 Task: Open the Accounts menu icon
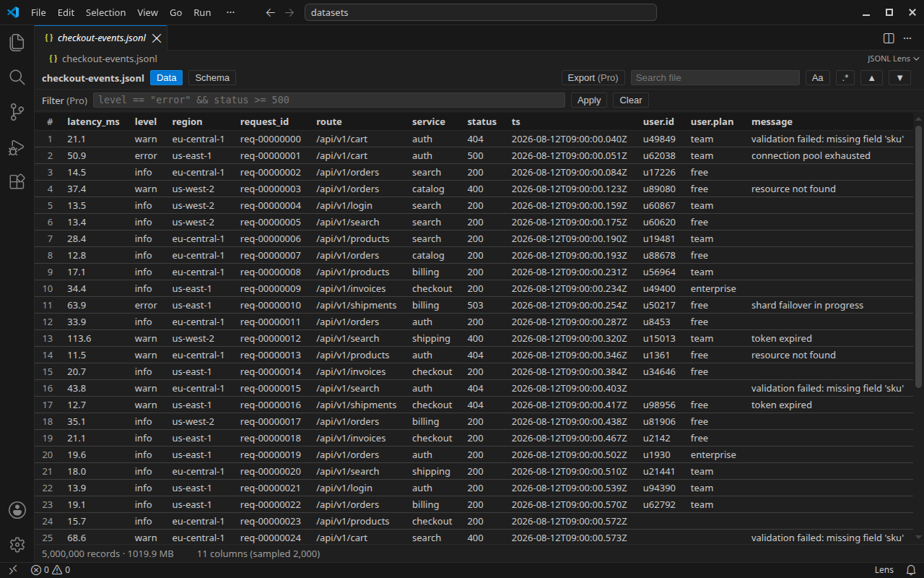point(17,510)
